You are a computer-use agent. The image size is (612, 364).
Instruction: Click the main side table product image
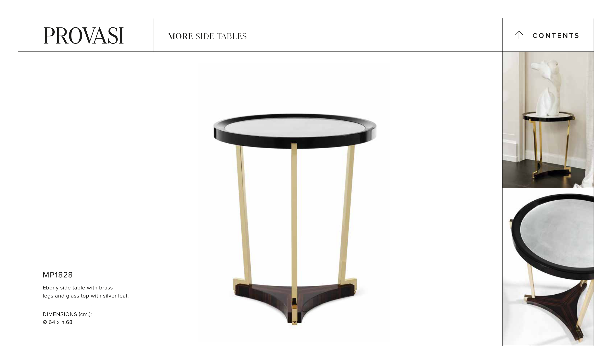click(x=295, y=219)
